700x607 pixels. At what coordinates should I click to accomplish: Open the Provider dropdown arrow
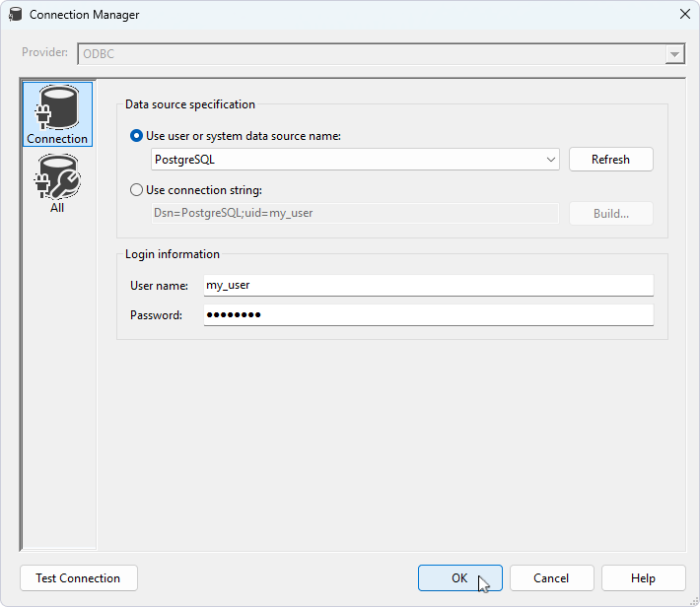click(x=674, y=54)
